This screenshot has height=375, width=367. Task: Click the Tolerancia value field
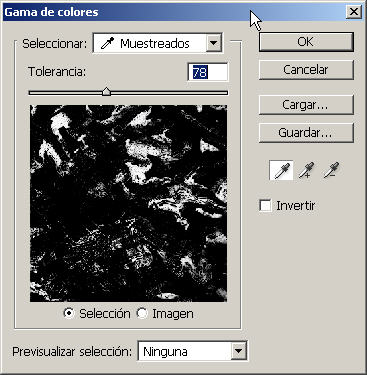coord(208,72)
